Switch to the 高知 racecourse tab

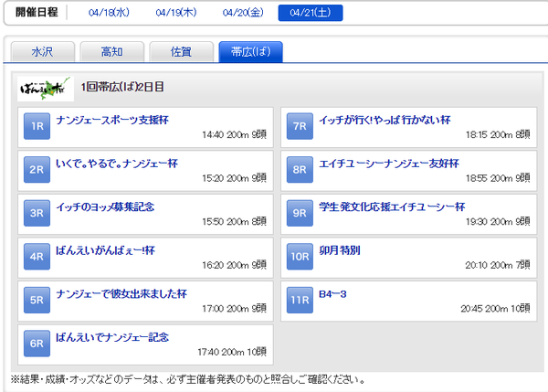pos(111,52)
